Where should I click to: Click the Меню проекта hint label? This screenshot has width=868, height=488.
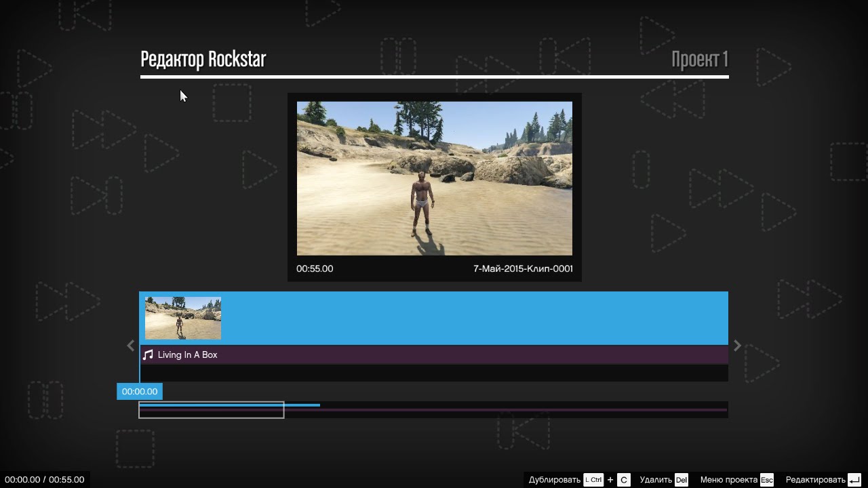[729, 480]
